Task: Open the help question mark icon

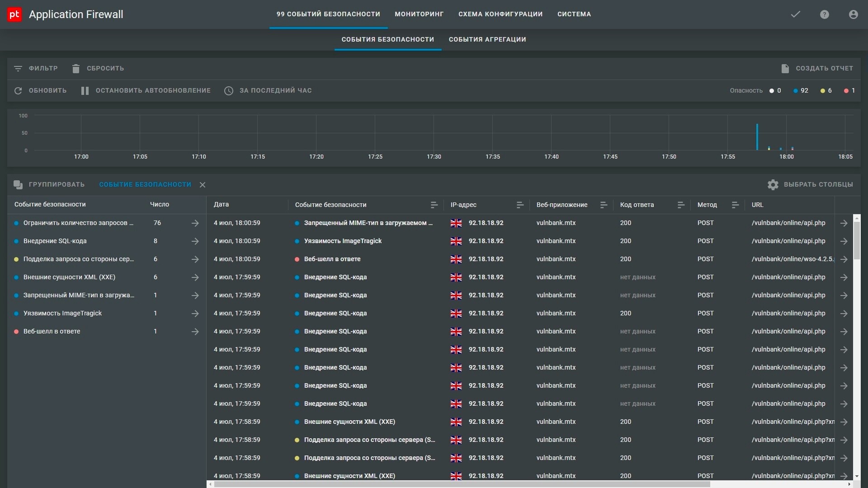Action: click(825, 14)
